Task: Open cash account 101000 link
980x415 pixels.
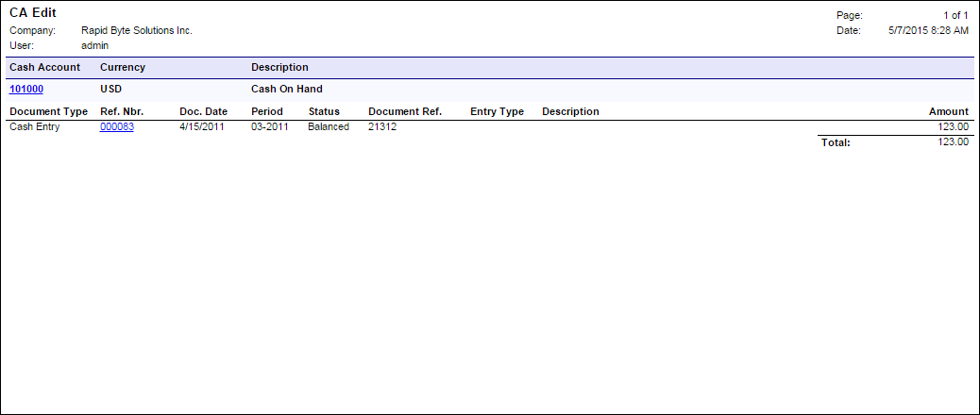Action: tap(26, 90)
